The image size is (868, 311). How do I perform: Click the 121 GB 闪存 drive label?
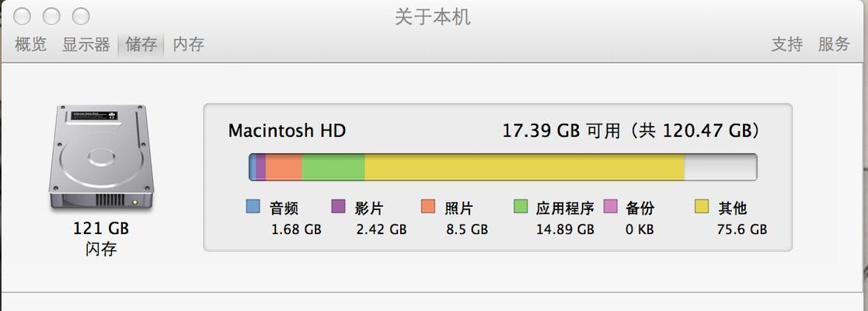(101, 239)
